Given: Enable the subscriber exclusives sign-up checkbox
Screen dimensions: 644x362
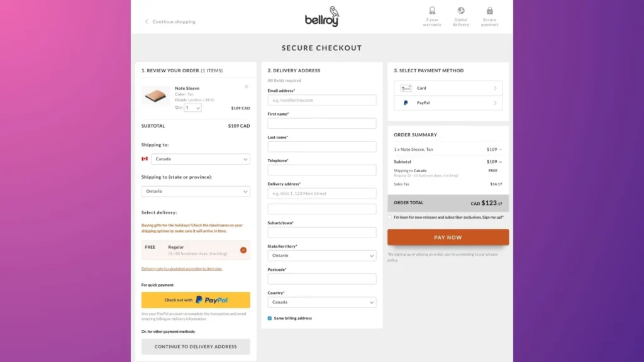Looking at the screenshot, I should (390, 217).
